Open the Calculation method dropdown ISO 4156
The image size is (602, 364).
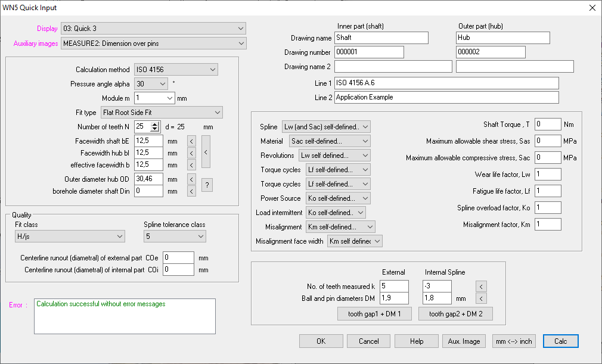coord(176,70)
